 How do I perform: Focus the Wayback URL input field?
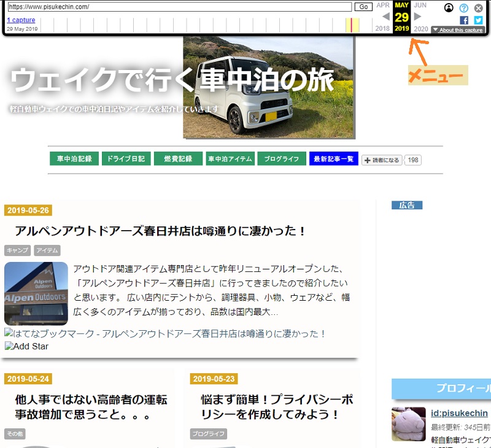(x=179, y=7)
